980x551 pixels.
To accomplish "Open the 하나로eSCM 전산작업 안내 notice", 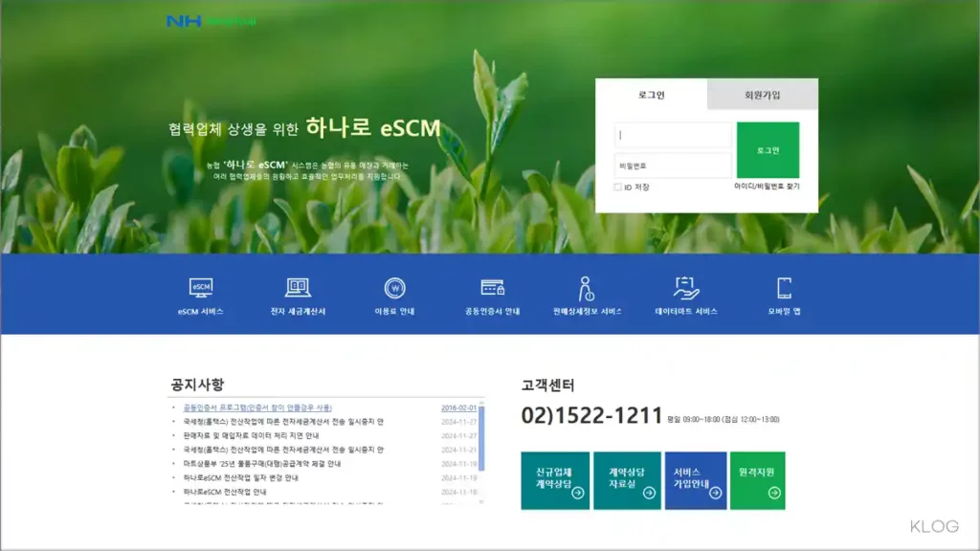I will click(x=224, y=492).
